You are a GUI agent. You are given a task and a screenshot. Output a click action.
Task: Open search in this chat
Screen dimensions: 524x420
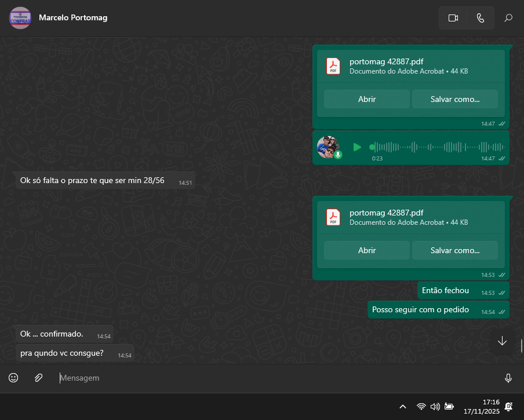[x=508, y=18]
